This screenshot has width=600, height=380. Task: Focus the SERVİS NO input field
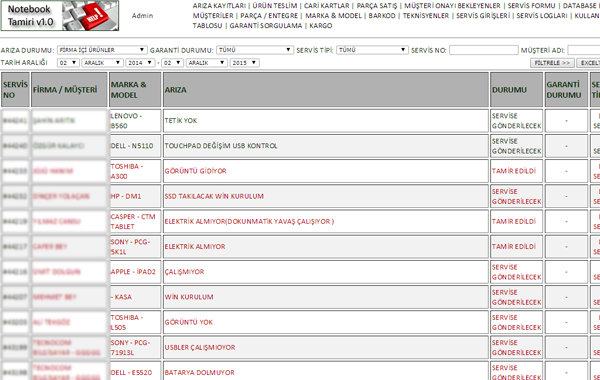[x=484, y=50]
